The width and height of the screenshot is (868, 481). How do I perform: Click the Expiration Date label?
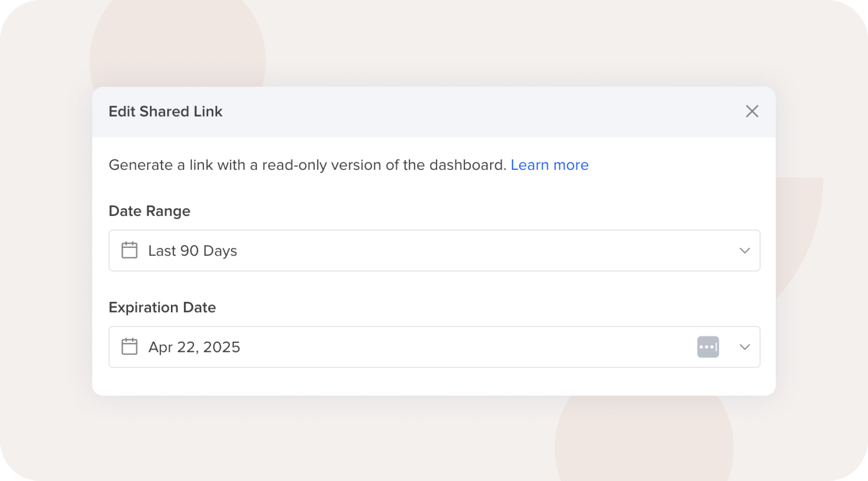coord(162,308)
